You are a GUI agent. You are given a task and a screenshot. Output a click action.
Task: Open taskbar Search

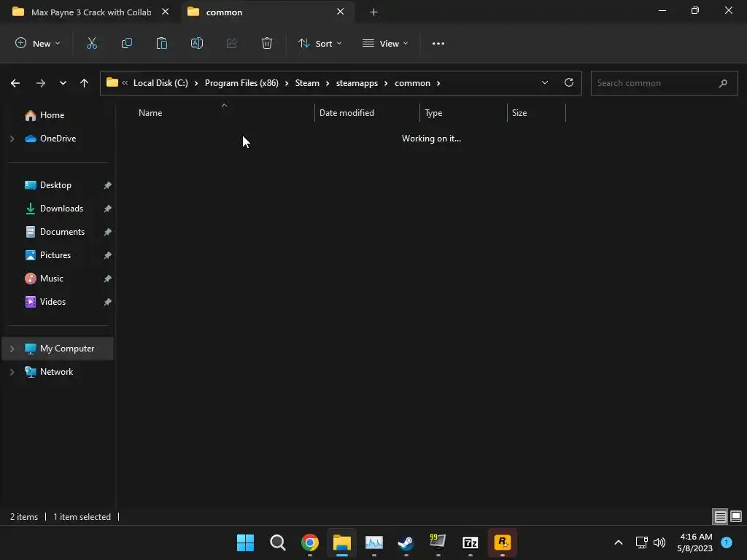point(278,542)
